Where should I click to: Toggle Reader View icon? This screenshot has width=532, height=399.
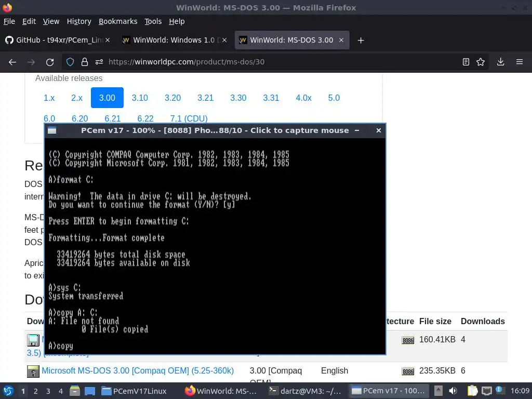[x=466, y=62]
